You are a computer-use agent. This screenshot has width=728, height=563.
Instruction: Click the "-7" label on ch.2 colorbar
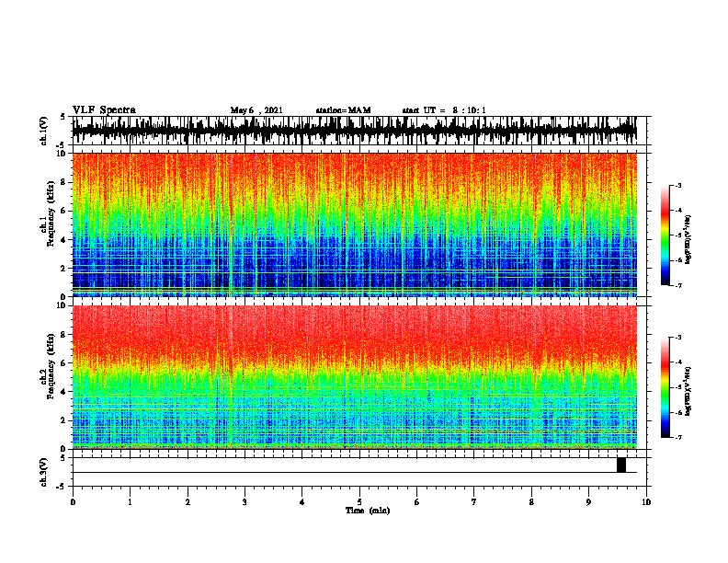coord(677,438)
